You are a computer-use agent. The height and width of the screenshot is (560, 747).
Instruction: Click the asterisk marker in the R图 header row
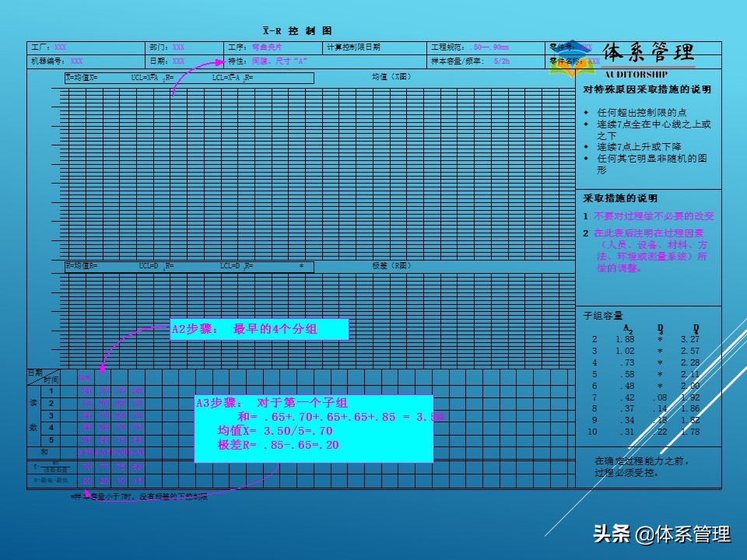coord(302,266)
